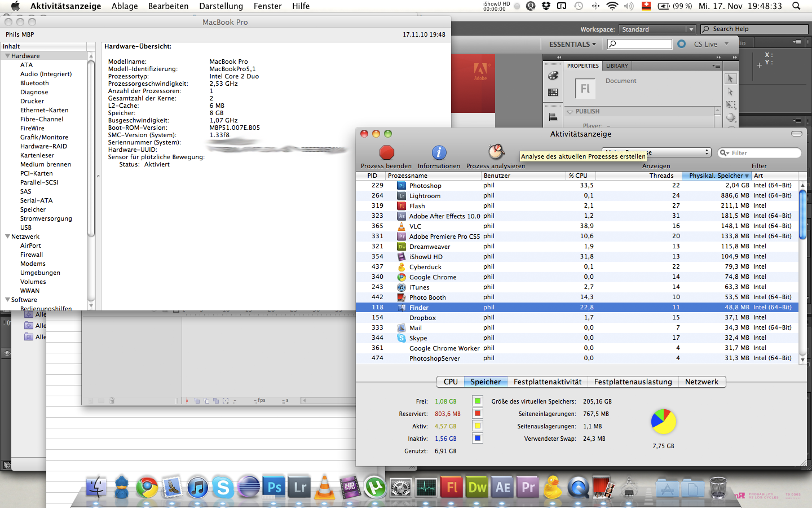Viewport: 812px width, 508px height.
Task: Select Bluetooth in the Hardware list
Action: [x=34, y=83]
